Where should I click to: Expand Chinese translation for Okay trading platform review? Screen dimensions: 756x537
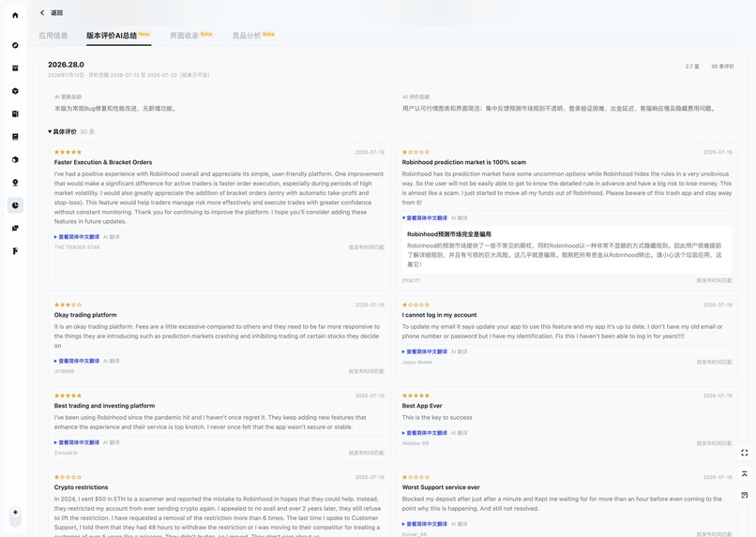click(x=77, y=361)
